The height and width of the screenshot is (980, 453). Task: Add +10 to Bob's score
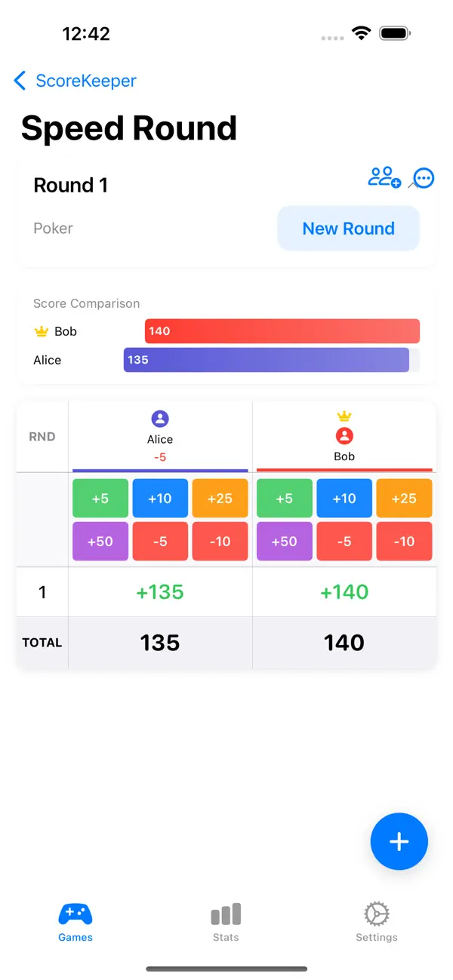click(344, 499)
